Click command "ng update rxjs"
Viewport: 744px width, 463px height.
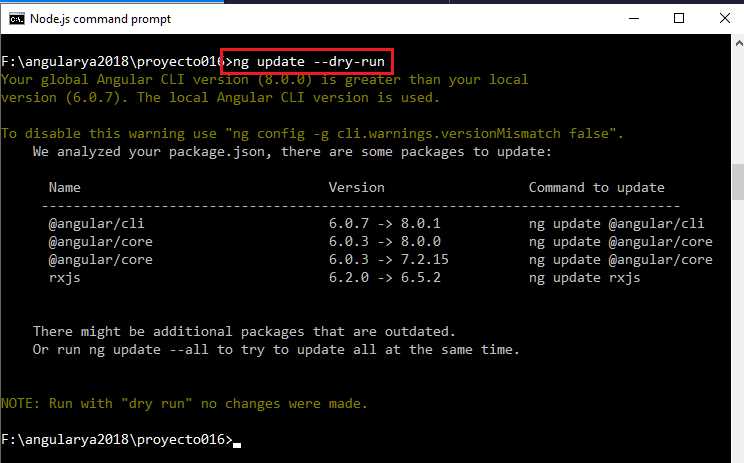click(585, 278)
